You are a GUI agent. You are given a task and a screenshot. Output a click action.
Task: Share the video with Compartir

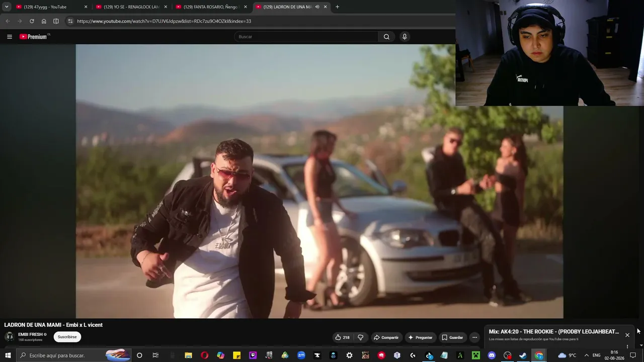[x=386, y=337]
